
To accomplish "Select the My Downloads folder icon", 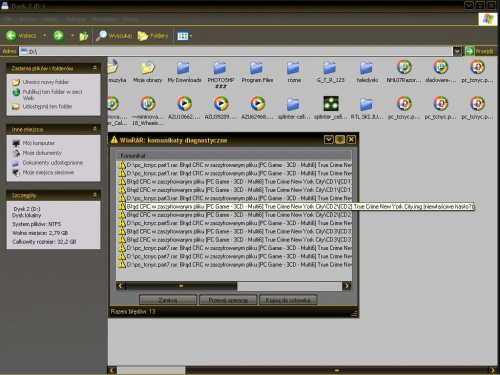I will click(184, 68).
